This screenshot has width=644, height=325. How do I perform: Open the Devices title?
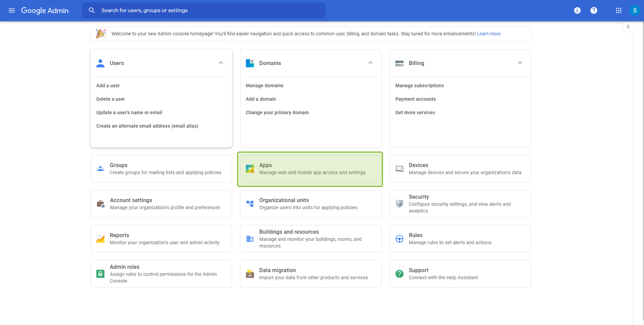(x=419, y=165)
